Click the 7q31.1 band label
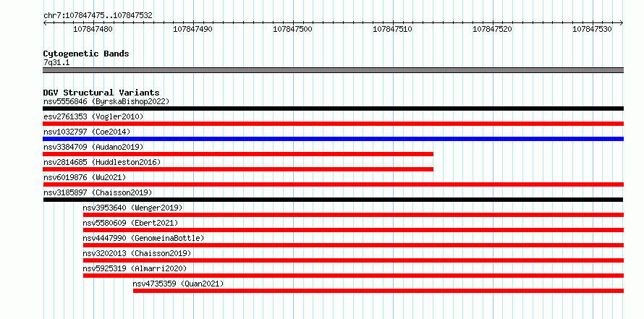Screen dimensions: 644x319 56,62
